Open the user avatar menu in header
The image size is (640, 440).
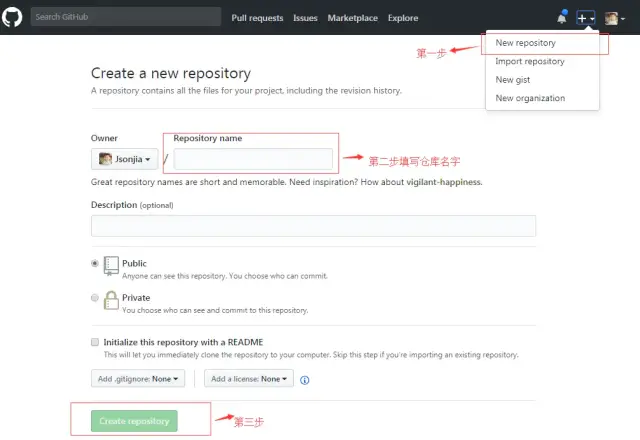click(x=614, y=18)
